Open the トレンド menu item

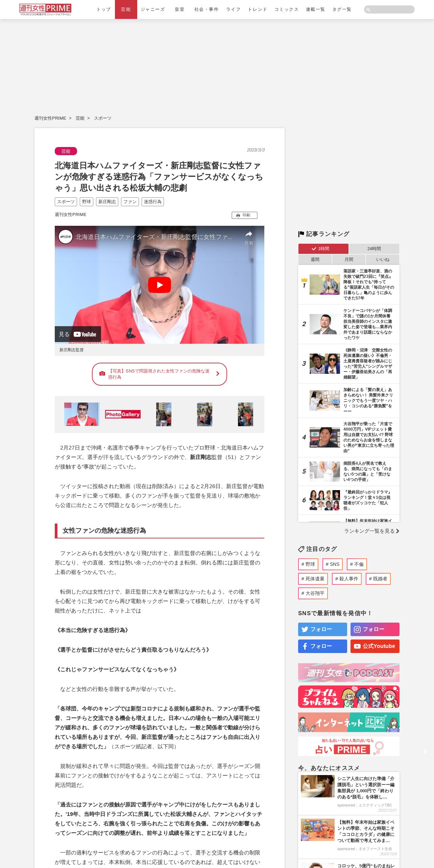[258, 9]
